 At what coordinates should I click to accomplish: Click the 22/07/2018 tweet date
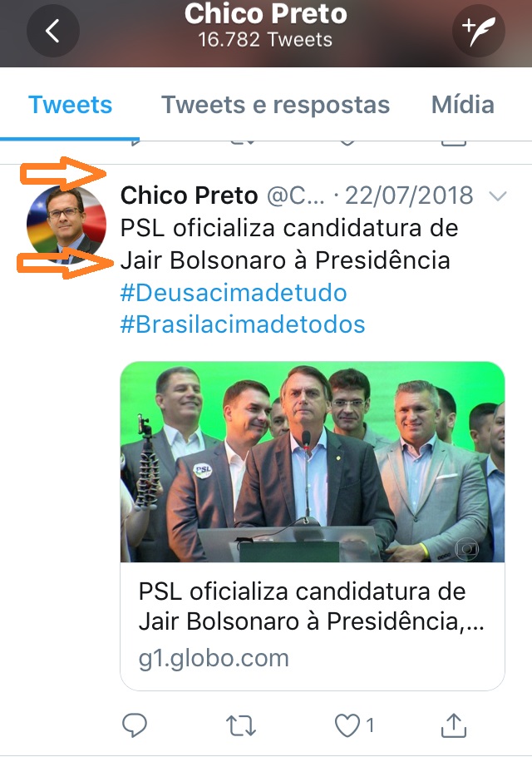409,195
